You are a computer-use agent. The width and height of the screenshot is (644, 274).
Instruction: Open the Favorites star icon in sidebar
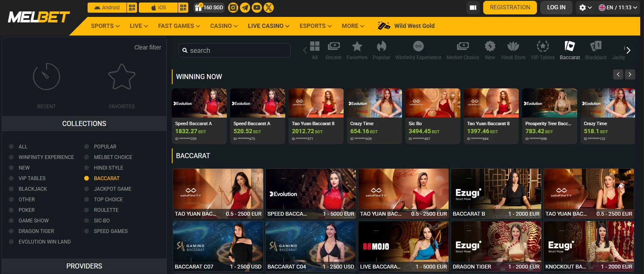(122, 77)
